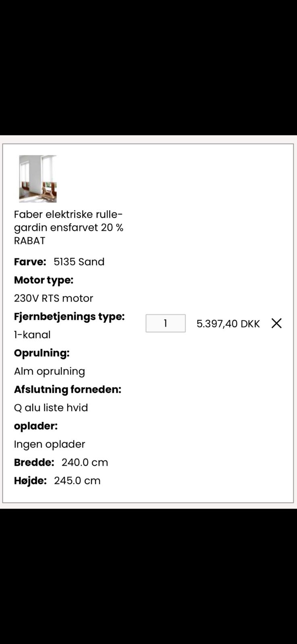Click the Faber elektriske rullegardin product title

[68, 227]
